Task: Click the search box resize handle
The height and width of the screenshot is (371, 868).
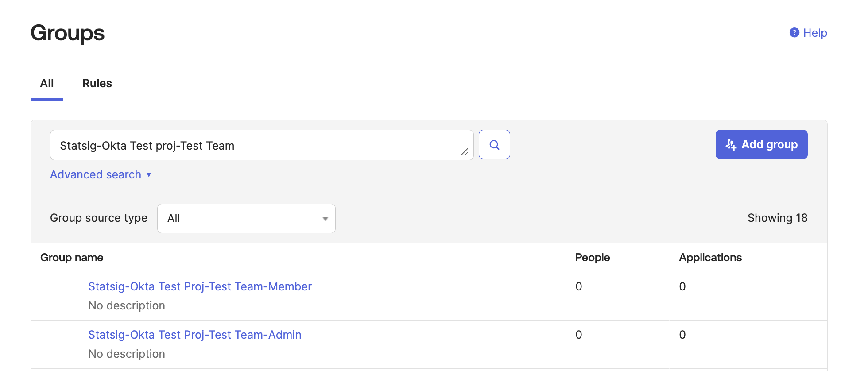Action: pos(465,152)
